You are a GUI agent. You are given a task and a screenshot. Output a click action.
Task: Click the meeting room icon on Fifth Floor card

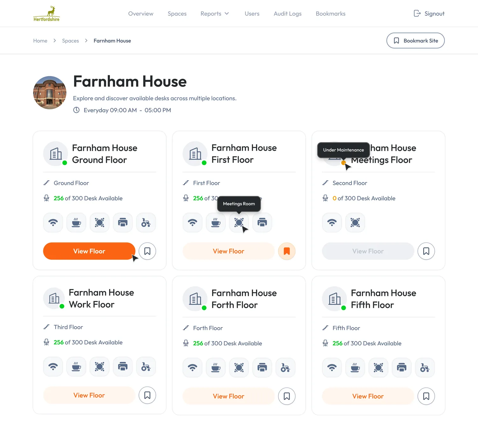coord(379,368)
